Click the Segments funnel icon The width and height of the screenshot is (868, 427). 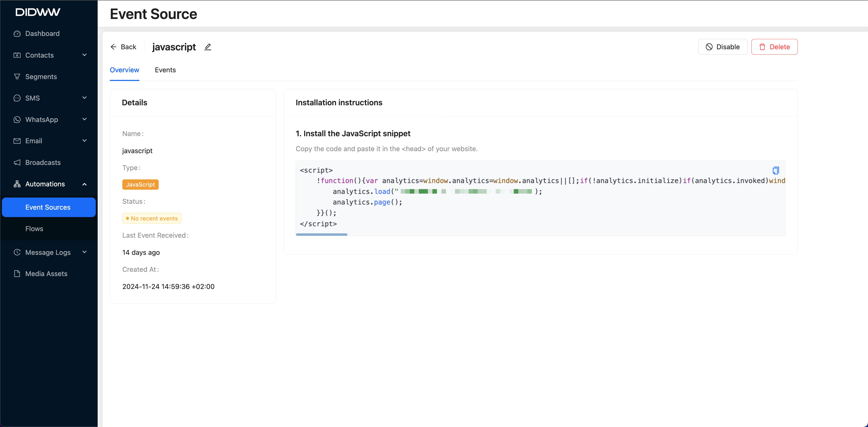[17, 77]
